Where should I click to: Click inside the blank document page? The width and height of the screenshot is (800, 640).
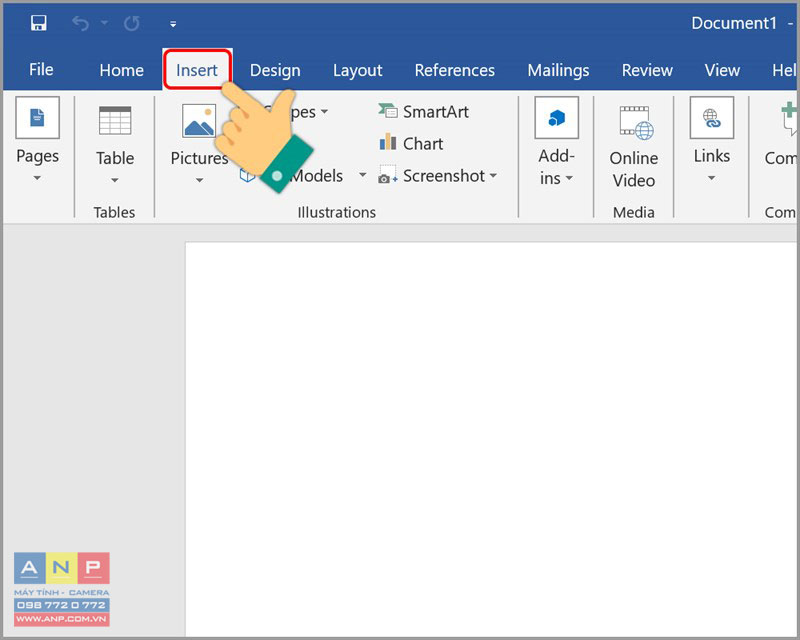point(491,439)
